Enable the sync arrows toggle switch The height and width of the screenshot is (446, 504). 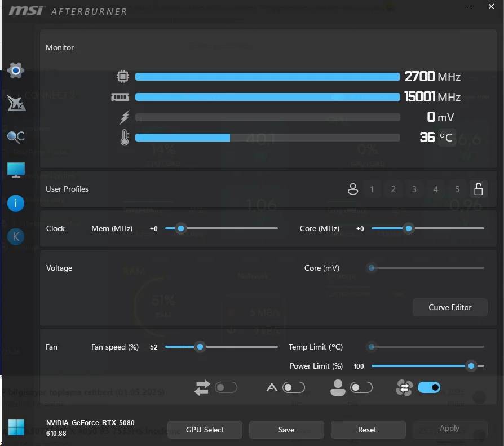226,387
